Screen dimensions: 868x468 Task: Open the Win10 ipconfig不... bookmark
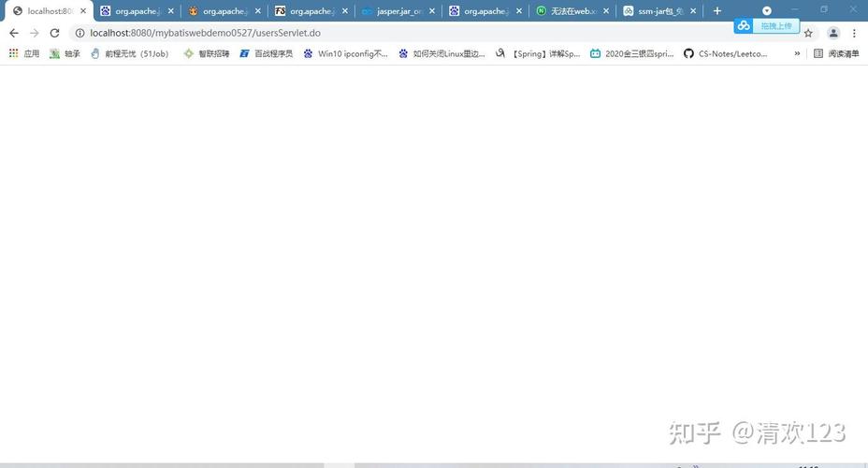click(345, 53)
